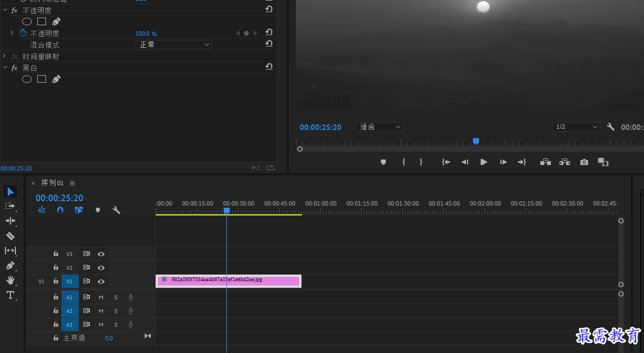644x353 pixels.
Task: Add marker in program monitor
Action: (383, 162)
